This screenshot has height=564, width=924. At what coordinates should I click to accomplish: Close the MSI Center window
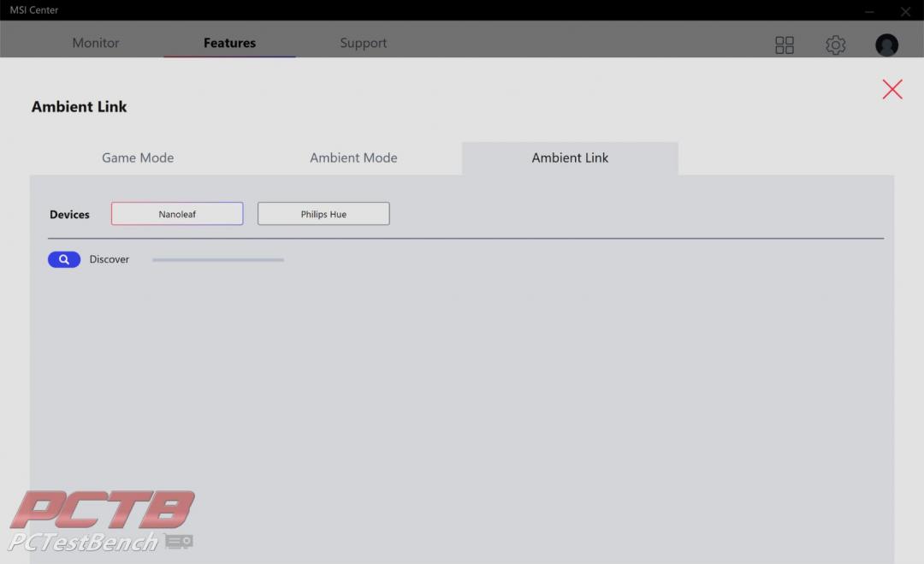coord(905,11)
